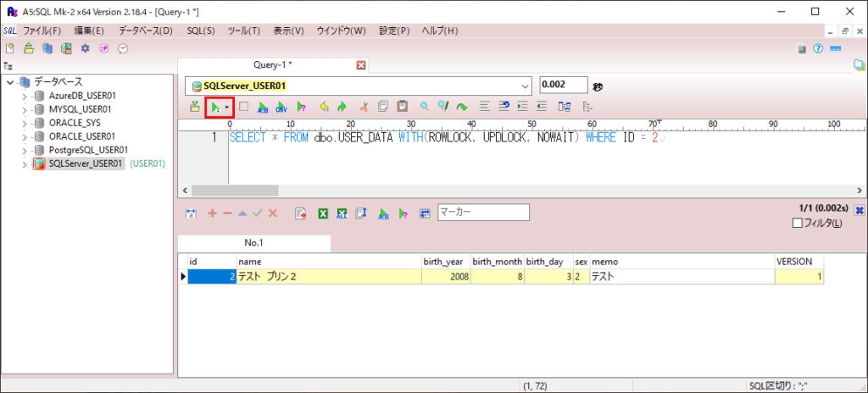Click the undo arrow icon in query toolbar
Viewport: 868px width, 393px height.
(323, 108)
